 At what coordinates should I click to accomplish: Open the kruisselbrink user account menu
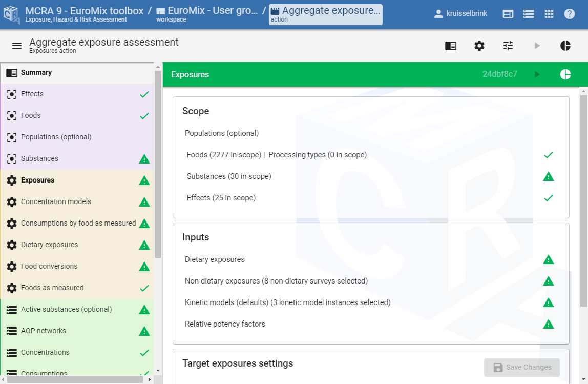click(460, 13)
